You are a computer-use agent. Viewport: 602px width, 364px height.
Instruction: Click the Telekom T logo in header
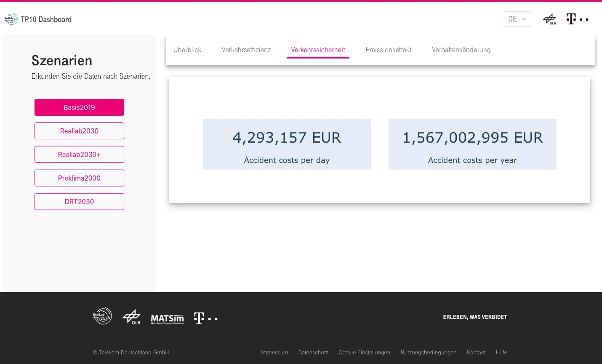pos(577,19)
